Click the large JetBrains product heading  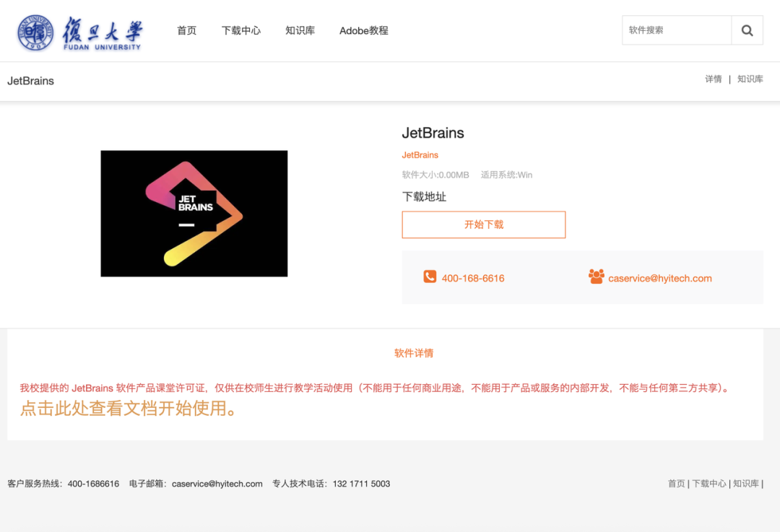pyautogui.click(x=433, y=134)
